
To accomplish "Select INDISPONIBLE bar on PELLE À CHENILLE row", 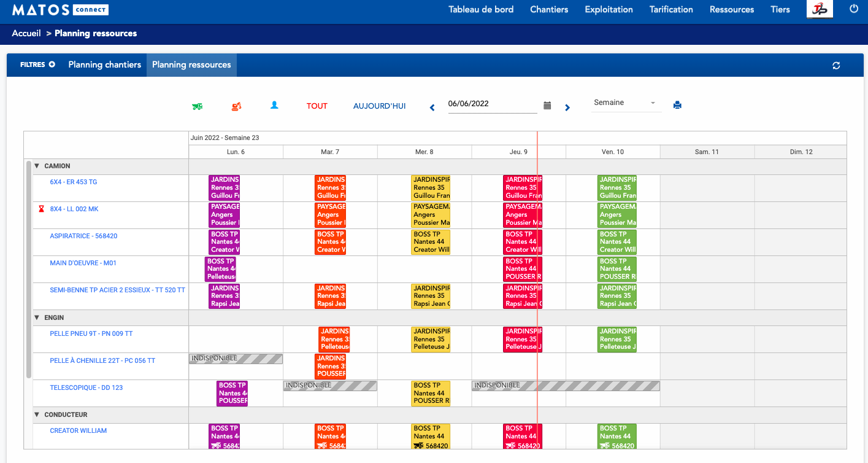I will point(236,359).
